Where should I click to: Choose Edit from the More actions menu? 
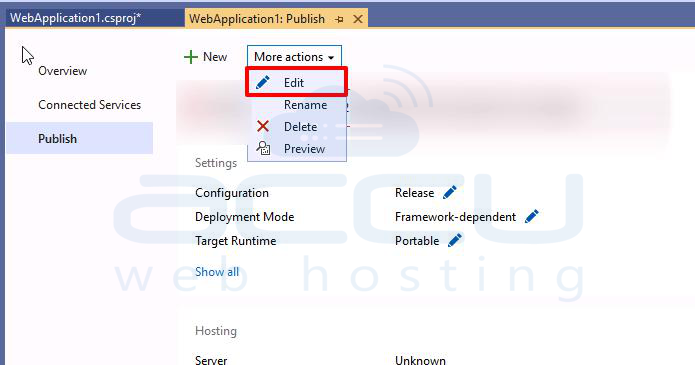296,82
